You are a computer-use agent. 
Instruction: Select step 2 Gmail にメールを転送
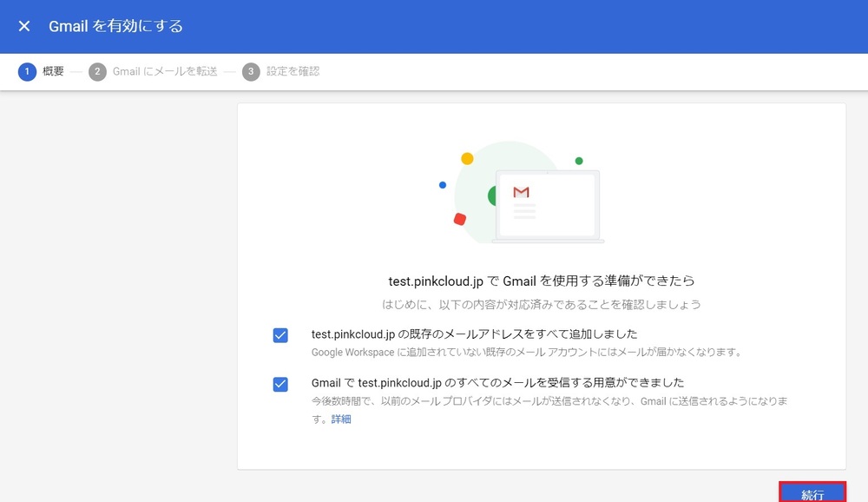point(153,71)
